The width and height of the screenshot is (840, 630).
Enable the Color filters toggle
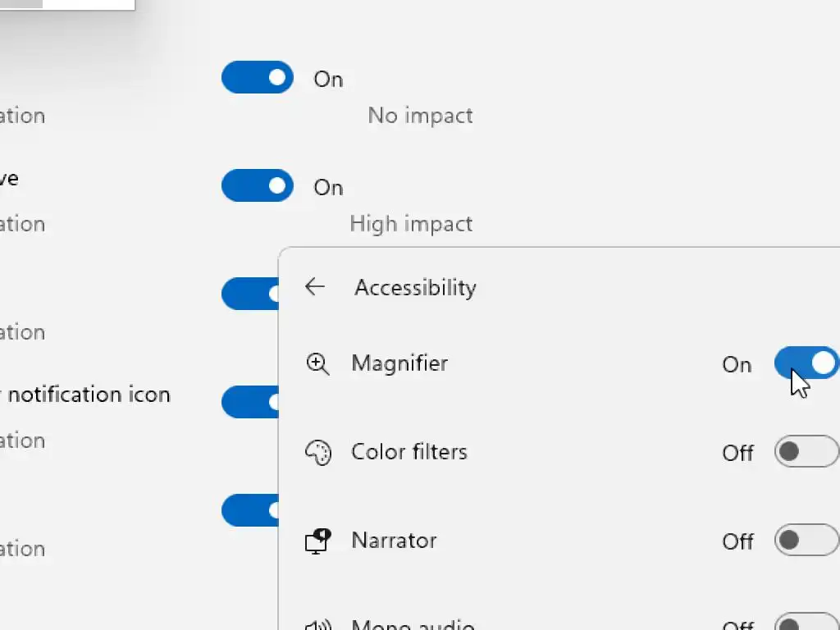click(806, 452)
